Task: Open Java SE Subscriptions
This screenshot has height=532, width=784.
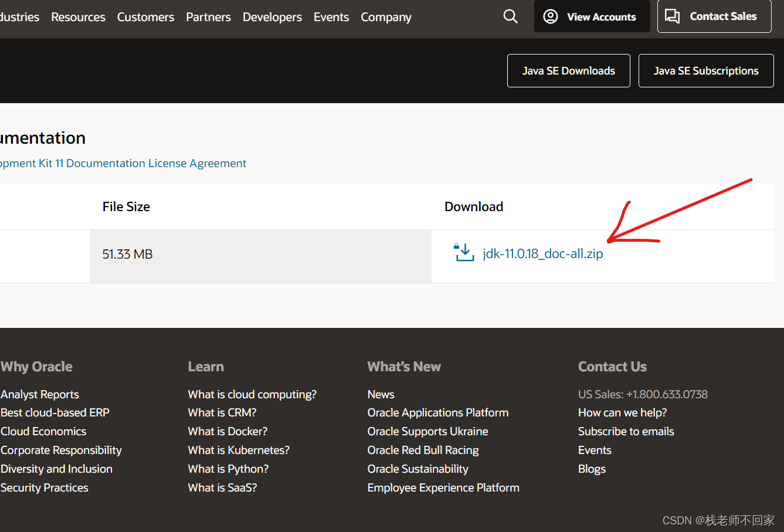Action: [706, 71]
